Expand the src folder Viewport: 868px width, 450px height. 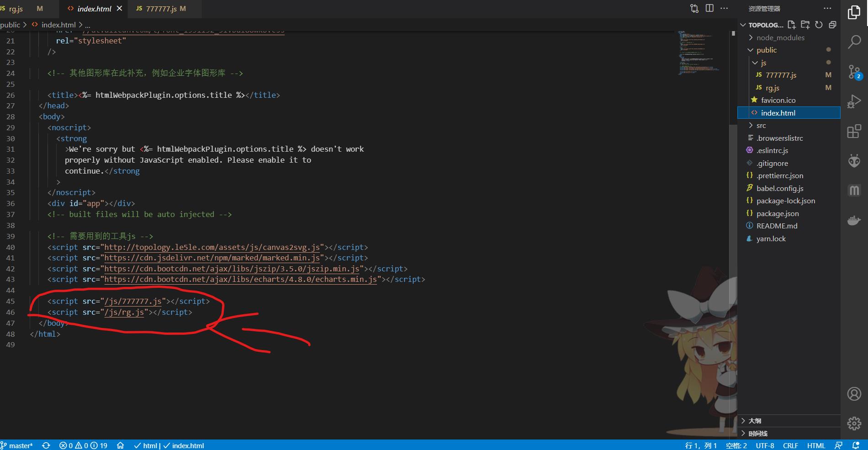761,125
